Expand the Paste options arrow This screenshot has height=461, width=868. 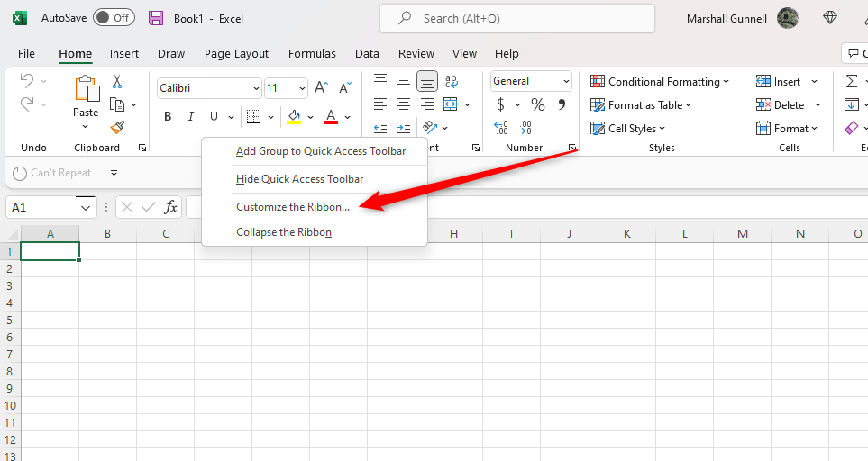tap(86, 127)
